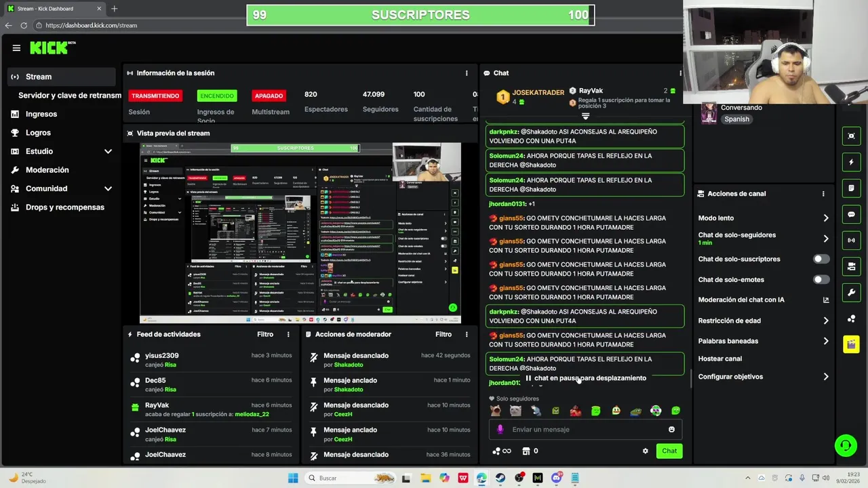This screenshot has width=868, height=488.
Task: Expand the leaderboard arrow under chat header
Action: (x=586, y=117)
